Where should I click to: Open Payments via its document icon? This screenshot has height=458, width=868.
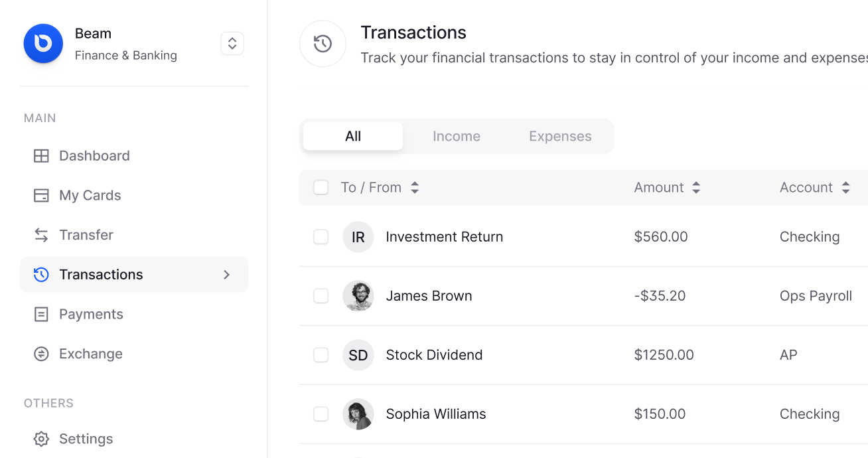pyautogui.click(x=41, y=314)
